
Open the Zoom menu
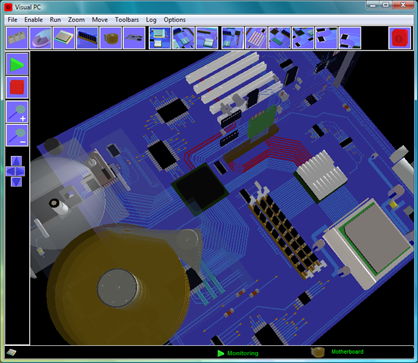tap(76, 20)
